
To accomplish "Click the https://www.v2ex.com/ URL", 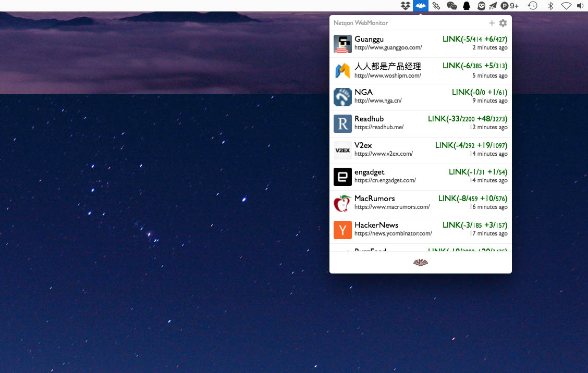I will [x=384, y=154].
